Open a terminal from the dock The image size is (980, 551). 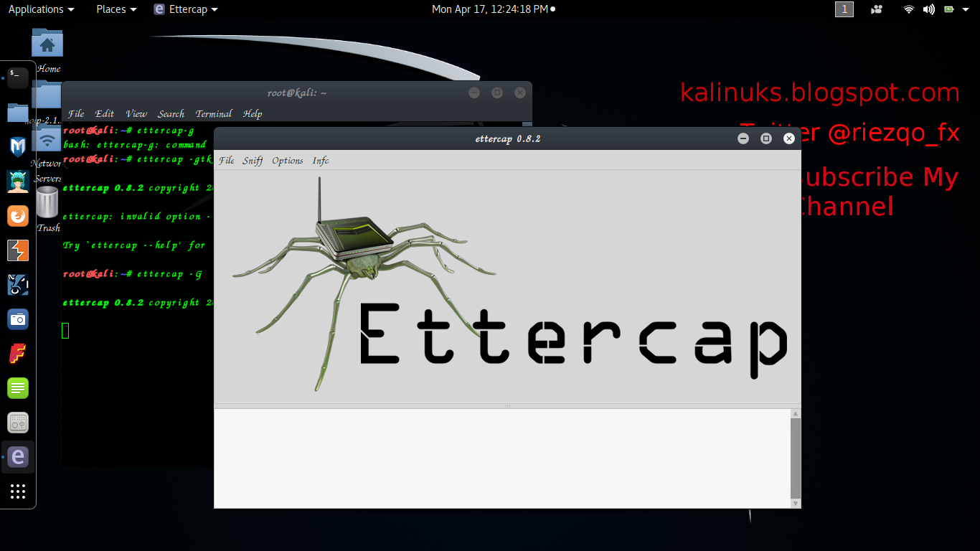coord(17,78)
